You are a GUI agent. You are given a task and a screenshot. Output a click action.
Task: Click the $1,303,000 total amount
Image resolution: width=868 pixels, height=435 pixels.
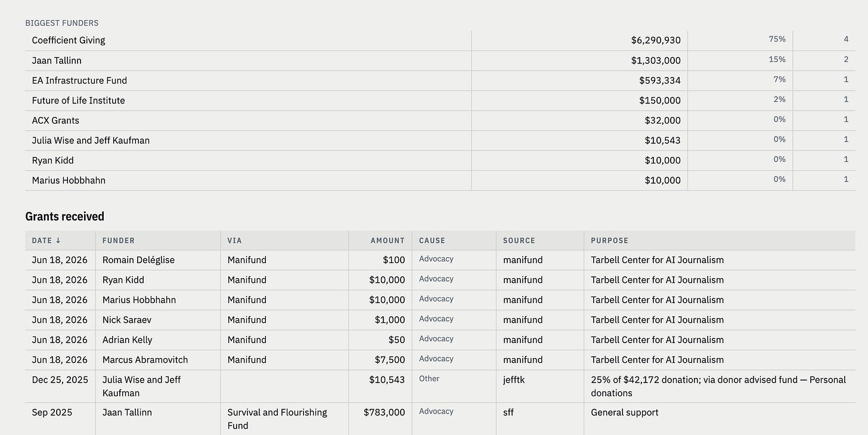coord(656,61)
